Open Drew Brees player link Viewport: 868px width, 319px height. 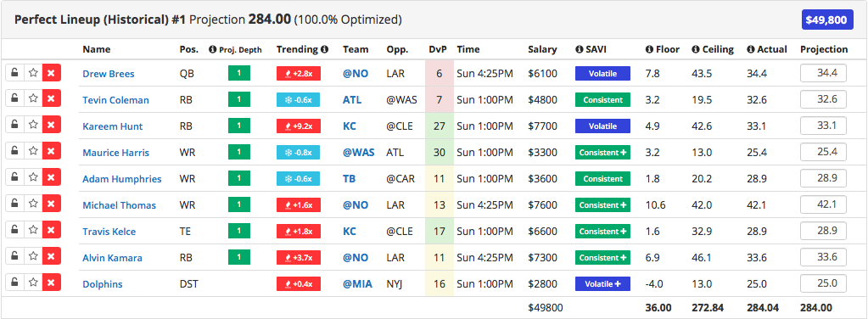pyautogui.click(x=109, y=74)
